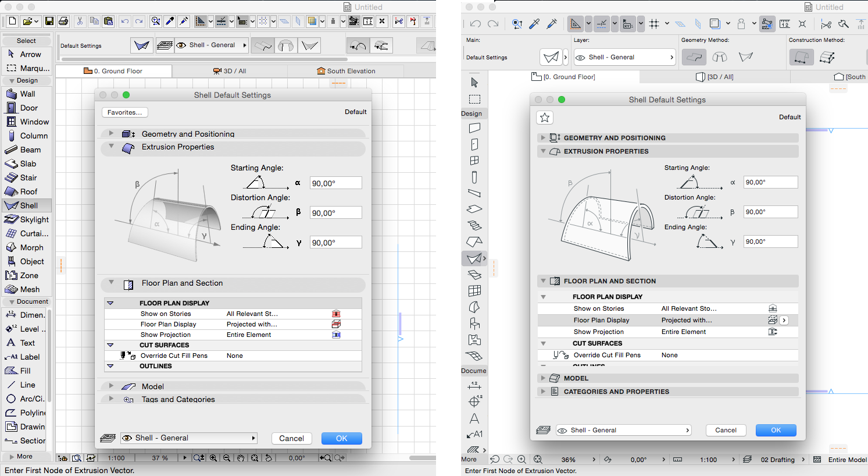Click the zoom-in magnifier in left window's bottom bar
The image size is (868, 476).
pos(213,458)
